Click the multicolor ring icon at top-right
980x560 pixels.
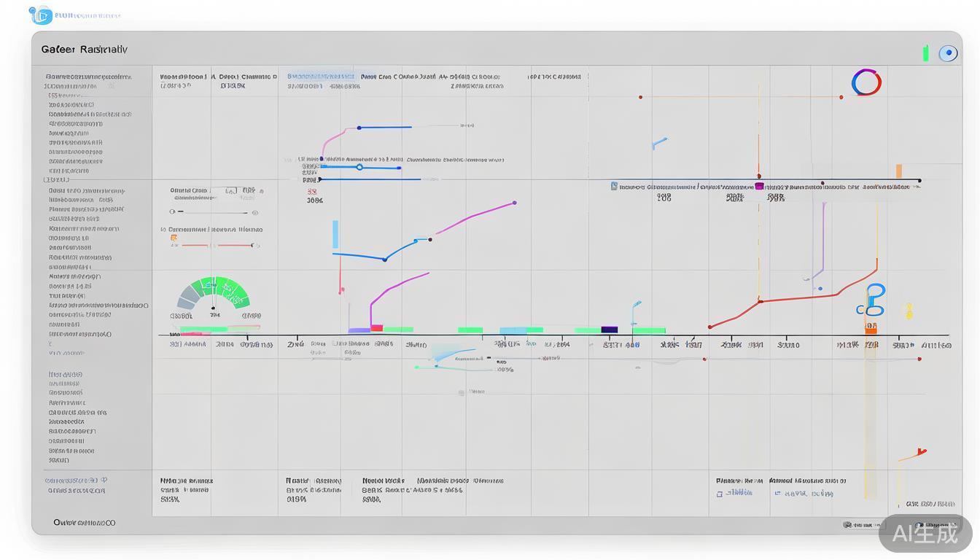(x=866, y=82)
